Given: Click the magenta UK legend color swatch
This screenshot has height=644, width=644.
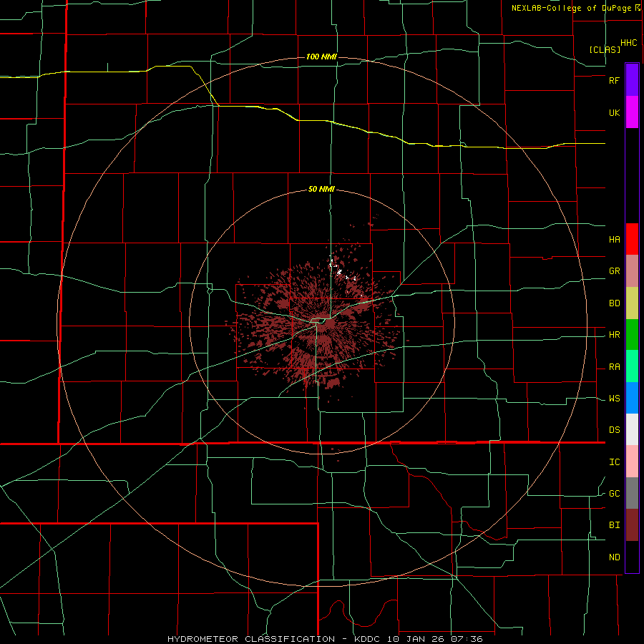Looking at the screenshot, I should [x=632, y=112].
